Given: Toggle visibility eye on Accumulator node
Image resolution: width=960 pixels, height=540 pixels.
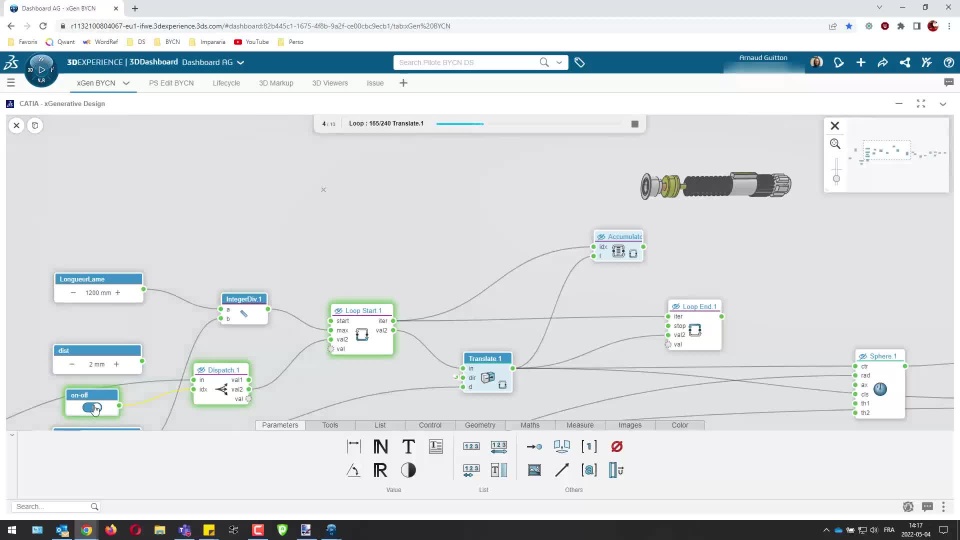Looking at the screenshot, I should pyautogui.click(x=601, y=237).
